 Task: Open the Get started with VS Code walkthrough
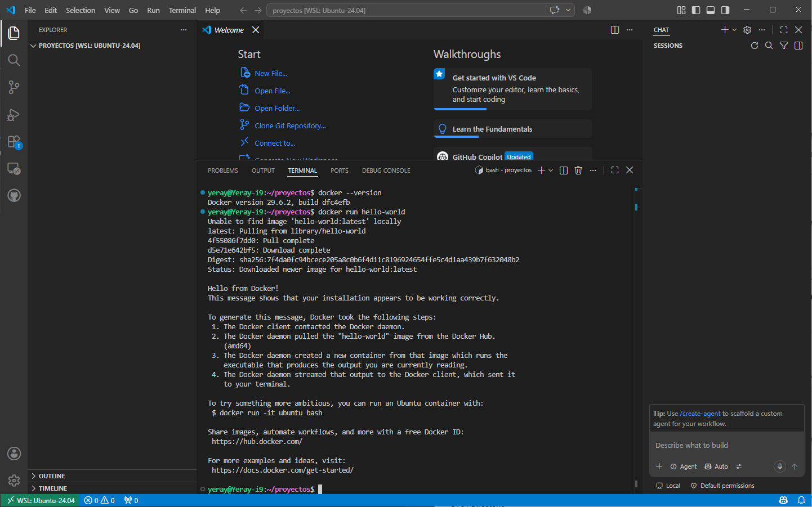512,89
